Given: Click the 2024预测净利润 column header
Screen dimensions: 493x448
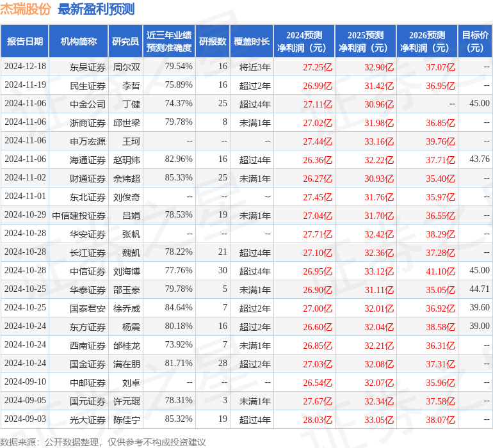Looking at the screenshot, I should click(304, 41).
